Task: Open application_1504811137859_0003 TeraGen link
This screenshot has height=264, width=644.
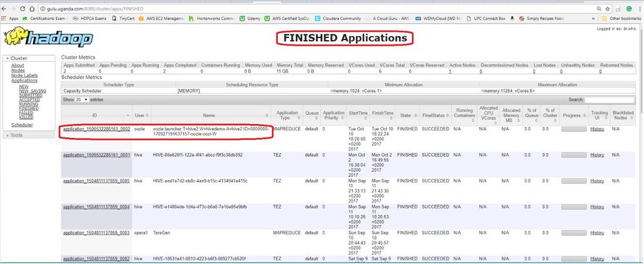Action: (x=97, y=233)
